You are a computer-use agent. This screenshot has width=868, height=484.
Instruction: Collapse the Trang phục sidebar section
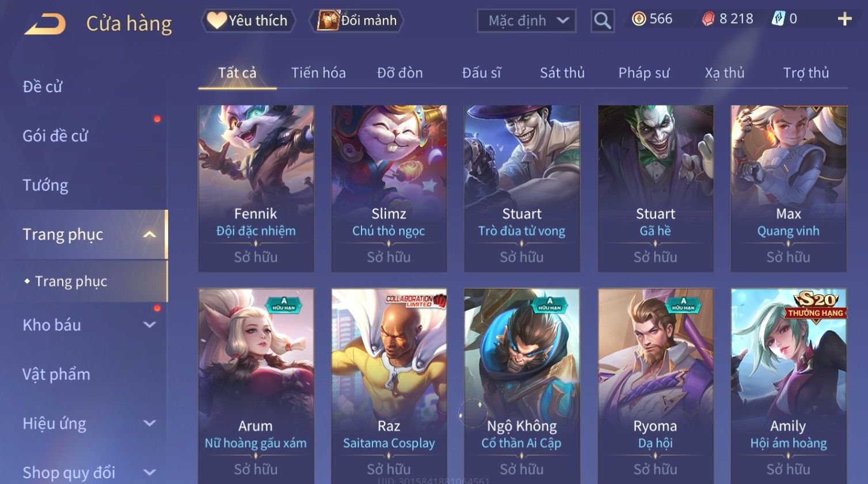(150, 235)
